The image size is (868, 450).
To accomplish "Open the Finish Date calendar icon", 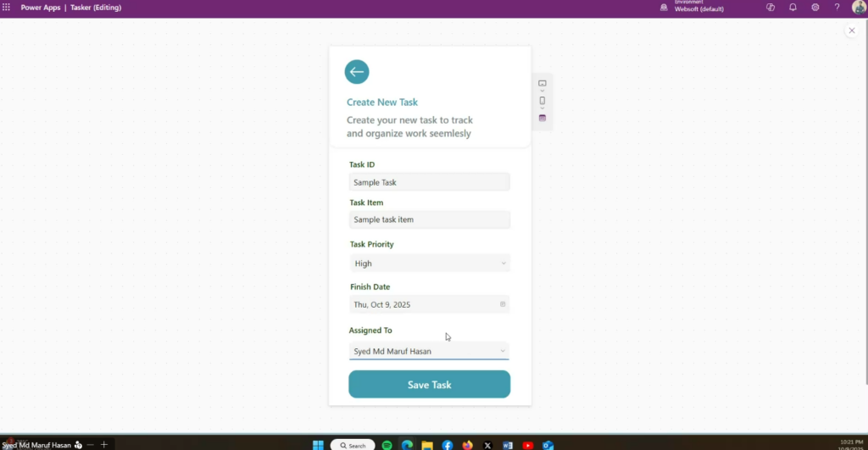I will pyautogui.click(x=503, y=304).
